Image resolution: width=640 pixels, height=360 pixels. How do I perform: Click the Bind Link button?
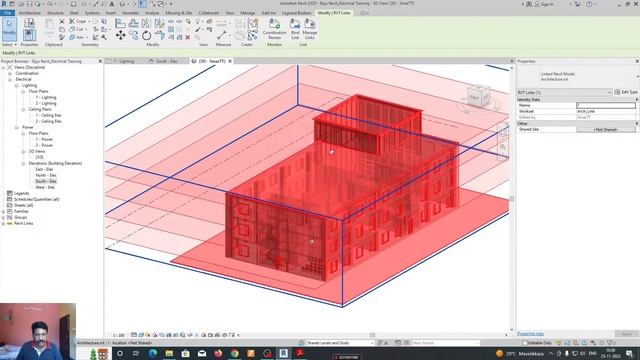point(295,29)
